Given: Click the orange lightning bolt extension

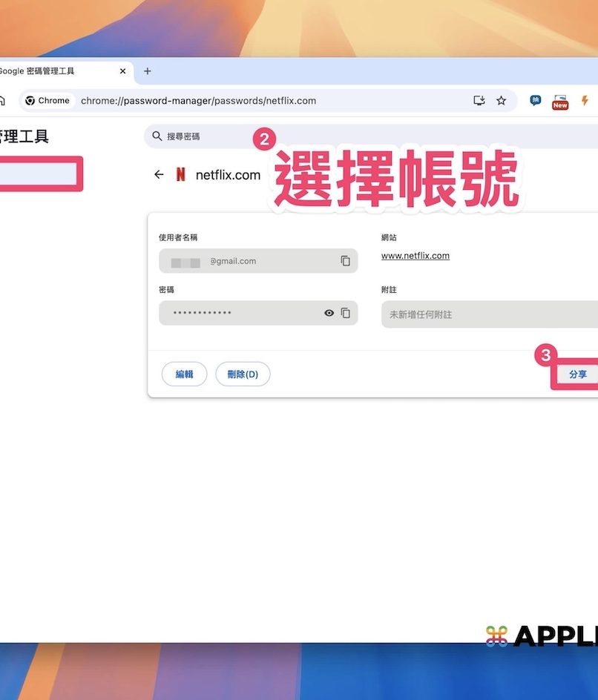Looking at the screenshot, I should [585, 101].
